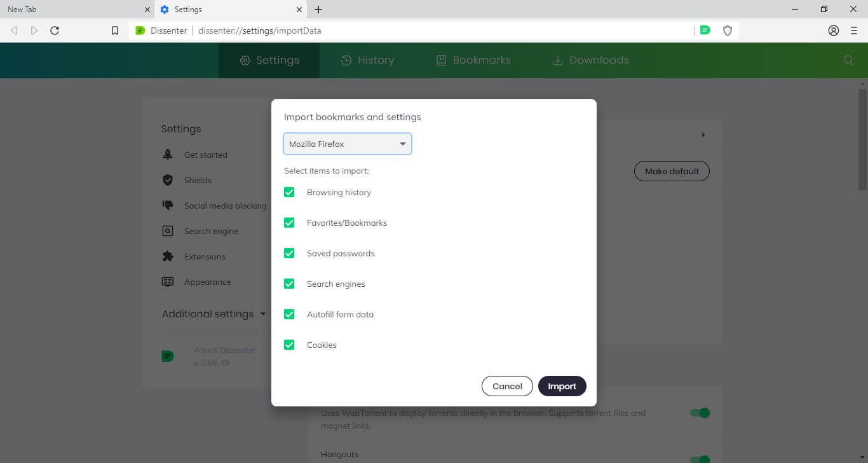
Task: Toggle the Hangouts switch
Action: (700, 459)
